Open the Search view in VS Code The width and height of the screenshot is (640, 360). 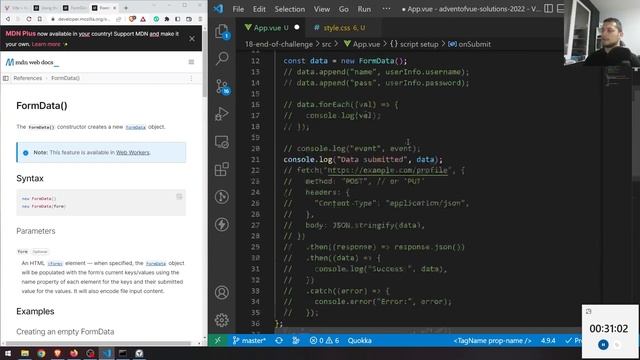click(x=222, y=58)
